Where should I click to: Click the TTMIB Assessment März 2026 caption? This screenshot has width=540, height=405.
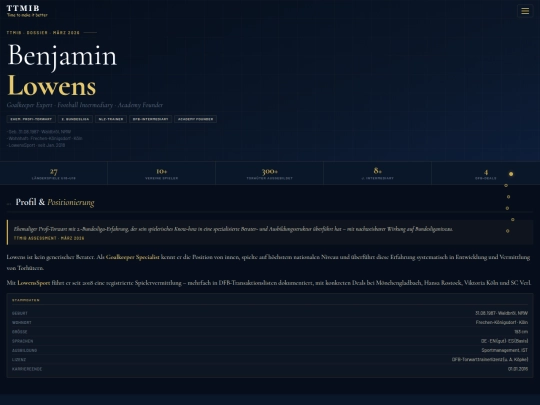point(49,238)
